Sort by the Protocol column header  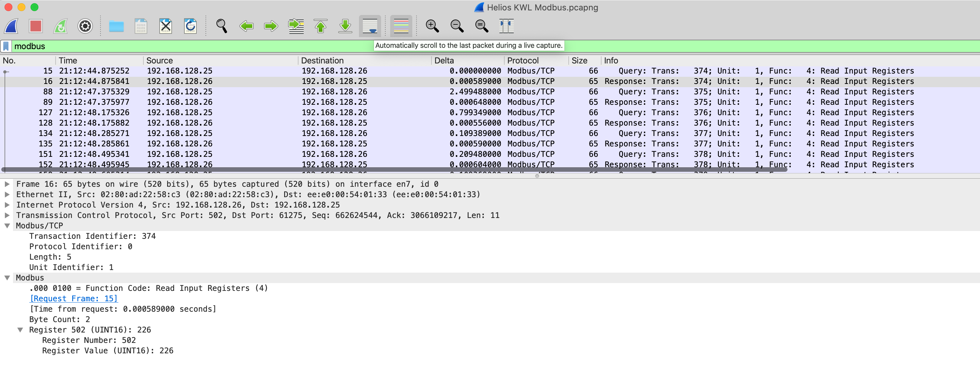(523, 61)
